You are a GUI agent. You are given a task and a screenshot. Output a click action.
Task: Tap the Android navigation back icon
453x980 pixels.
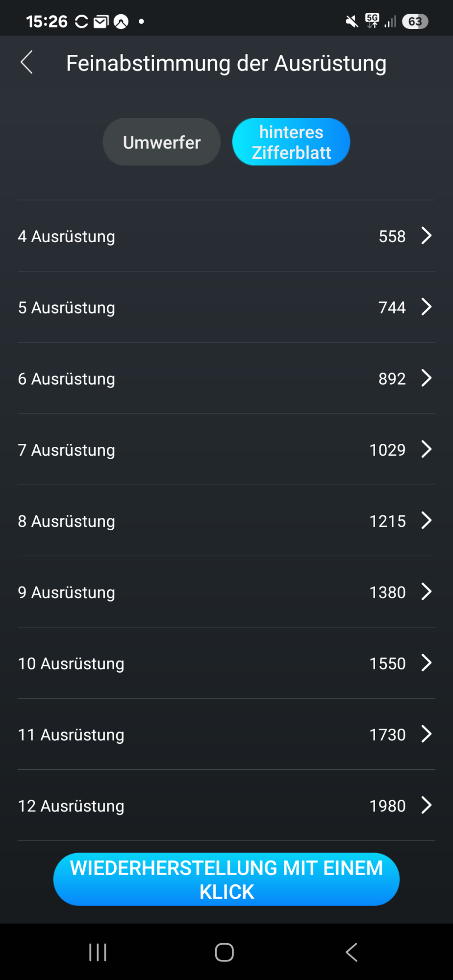point(352,953)
